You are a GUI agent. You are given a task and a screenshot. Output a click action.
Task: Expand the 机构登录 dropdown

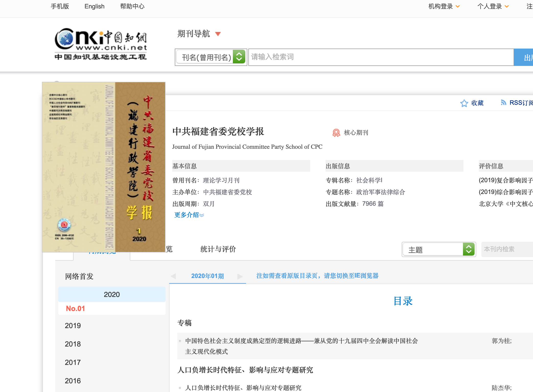(x=444, y=6)
